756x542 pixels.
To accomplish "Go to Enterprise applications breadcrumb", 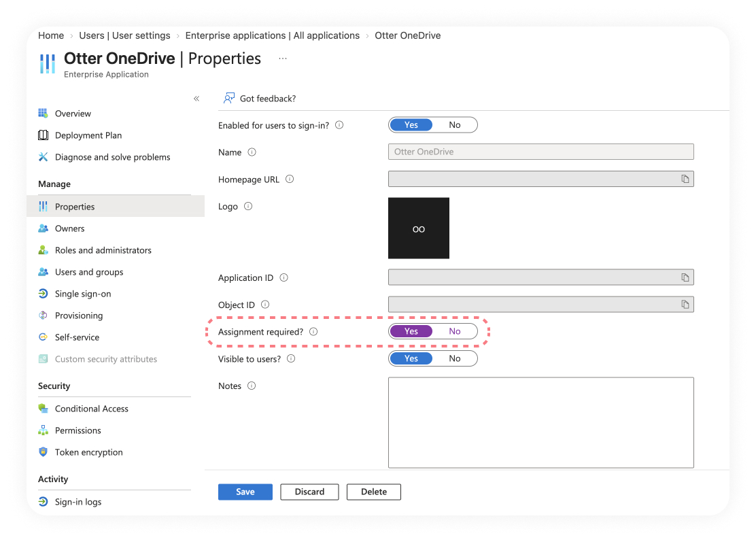I will click(x=273, y=35).
